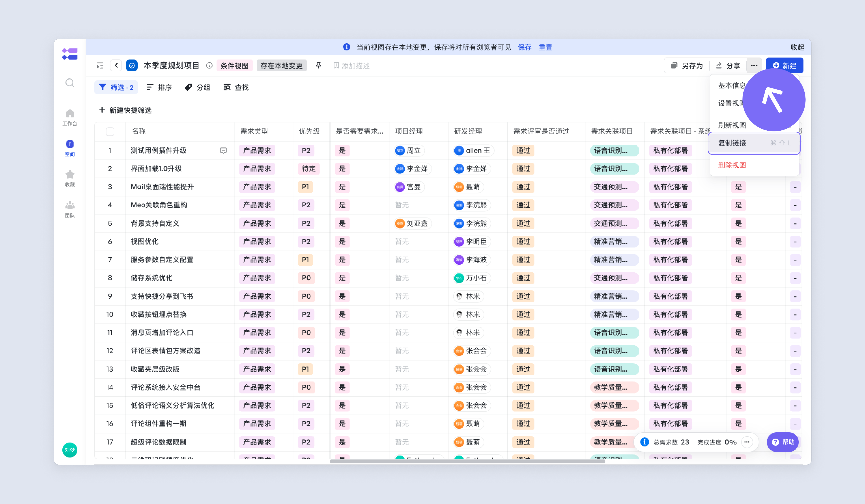Click the 存在本地变更 badge
This screenshot has height=504, width=865.
point(281,65)
